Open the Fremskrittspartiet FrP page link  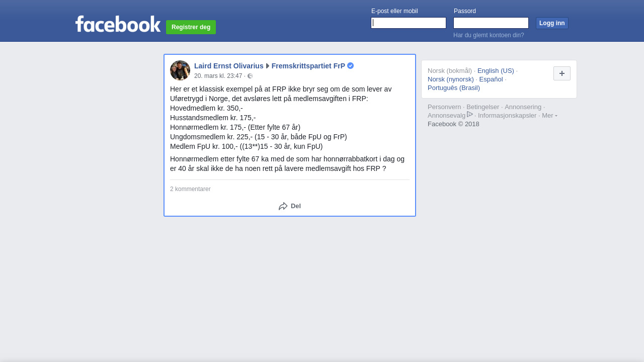click(308, 66)
